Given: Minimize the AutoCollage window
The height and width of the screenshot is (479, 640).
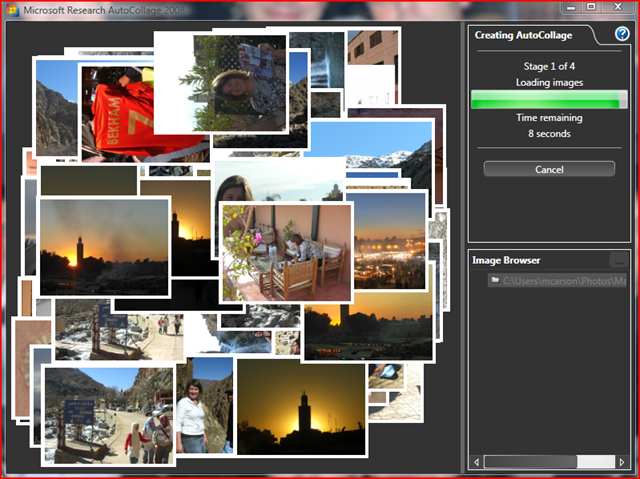Looking at the screenshot, I should (568, 7).
